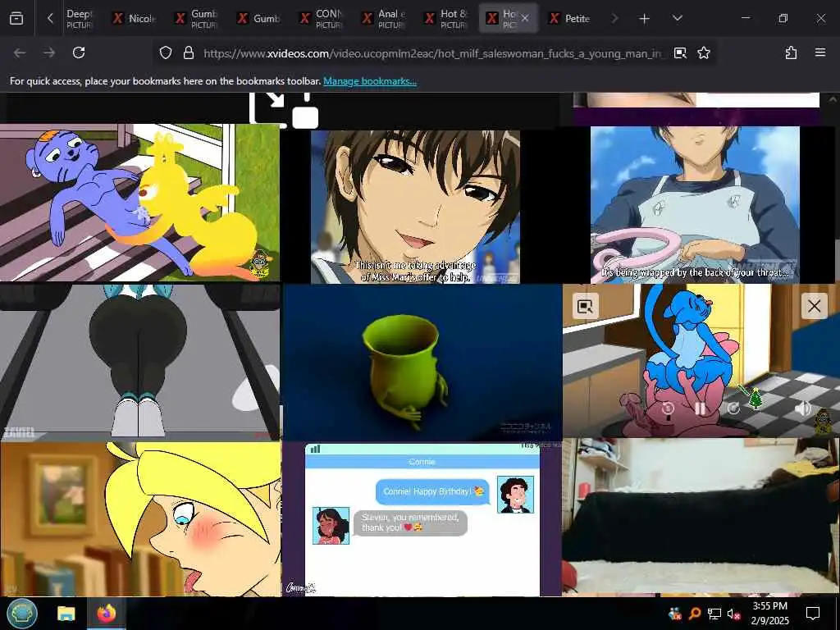Rewind the playing video with replay icon

tap(668, 409)
